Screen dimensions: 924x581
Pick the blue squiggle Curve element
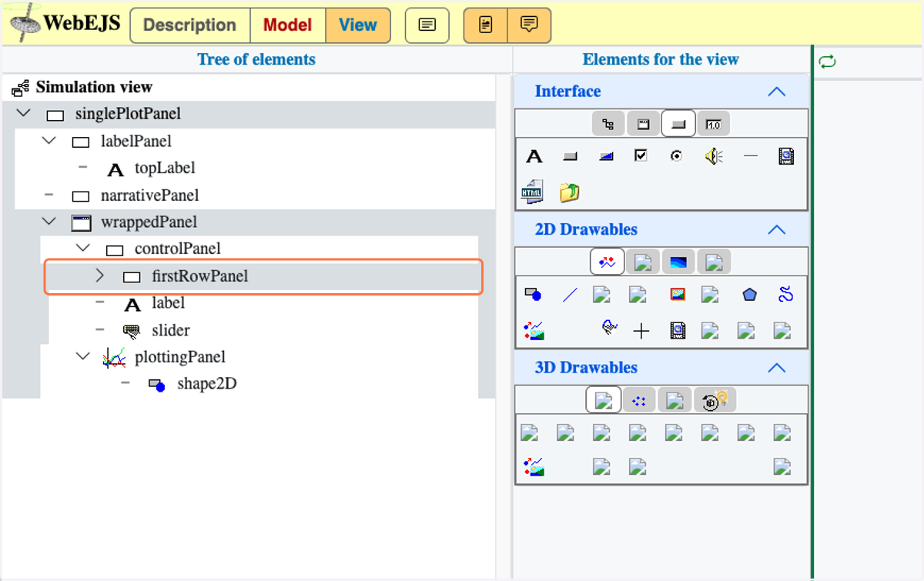(785, 293)
